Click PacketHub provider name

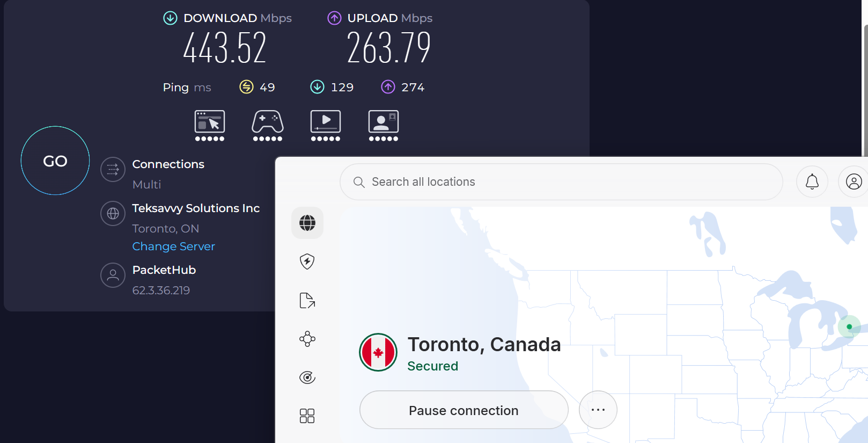click(x=164, y=270)
